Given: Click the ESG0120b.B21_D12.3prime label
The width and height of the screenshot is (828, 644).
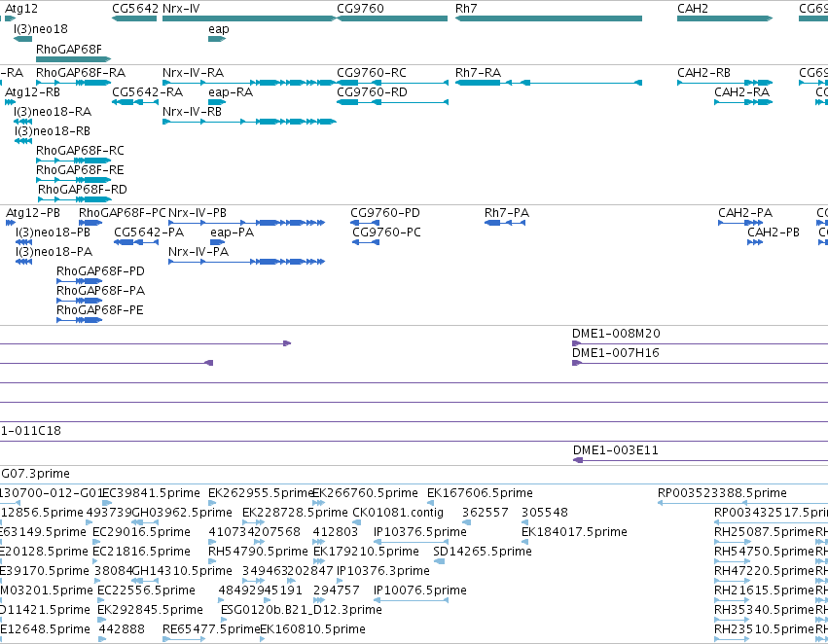Looking at the screenshot, I should (x=302, y=610).
